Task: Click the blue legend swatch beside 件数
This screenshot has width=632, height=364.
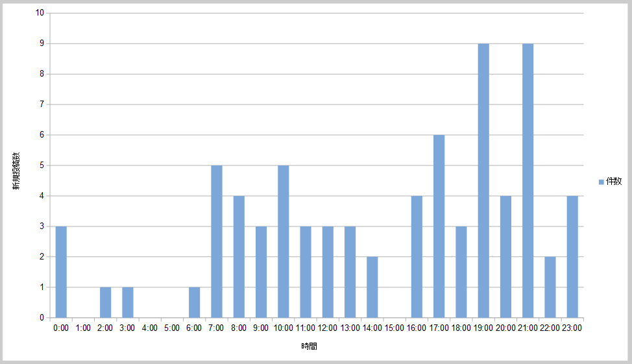Action: click(601, 182)
